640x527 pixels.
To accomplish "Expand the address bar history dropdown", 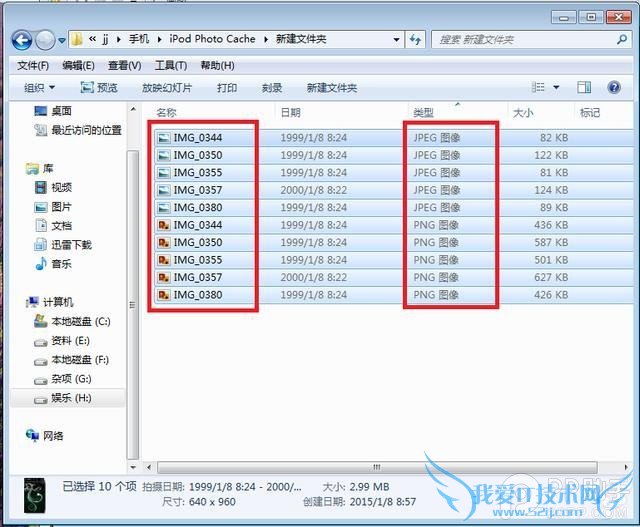I will (x=396, y=40).
